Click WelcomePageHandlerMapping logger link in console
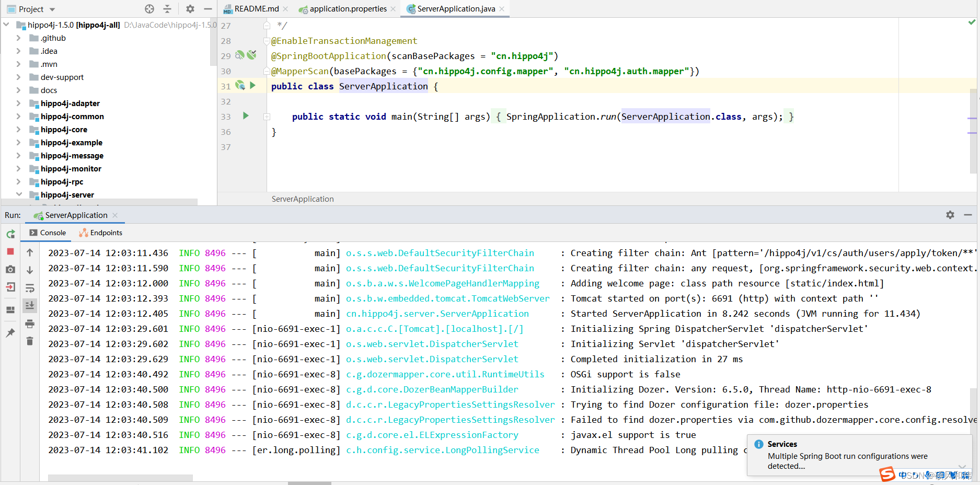980x485 pixels. [x=443, y=283]
